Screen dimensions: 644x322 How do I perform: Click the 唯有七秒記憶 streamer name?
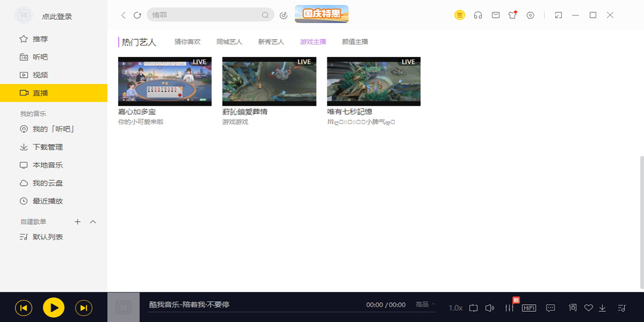tap(350, 112)
